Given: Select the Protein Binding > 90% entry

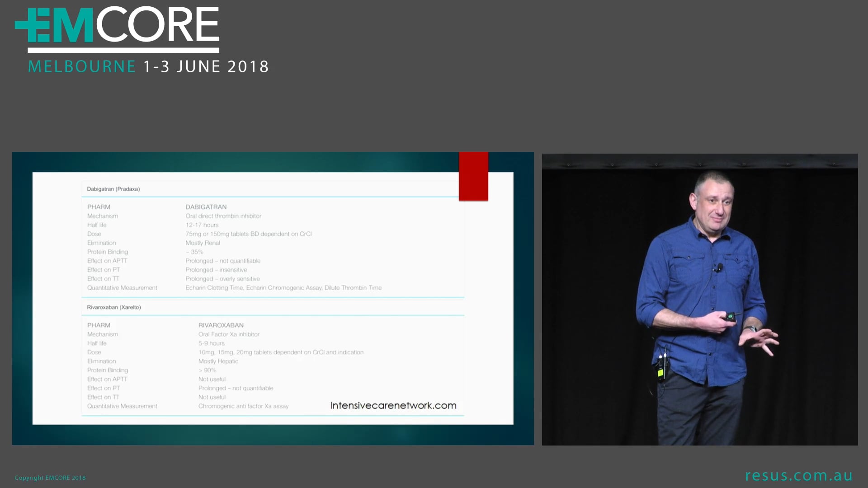Looking at the screenshot, I should tap(208, 370).
